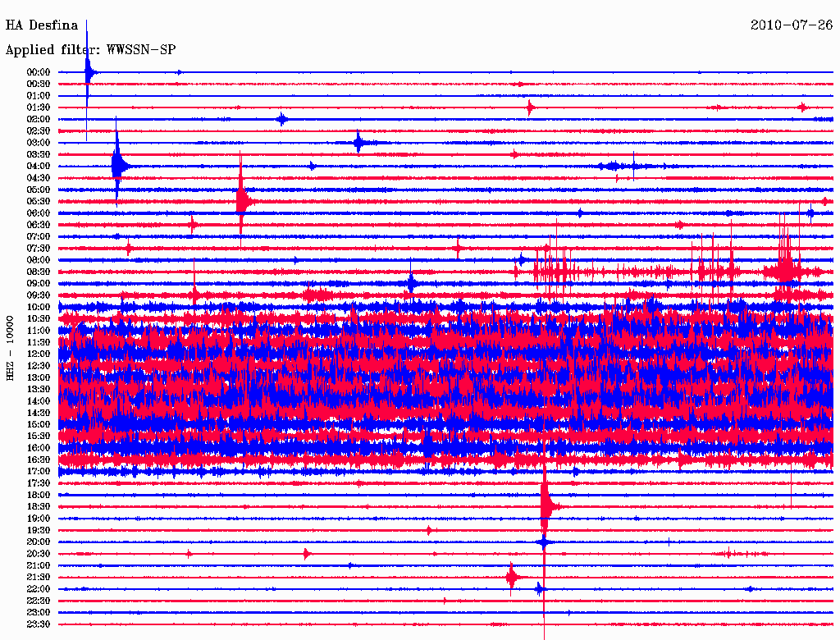Select the 01:30 time label
This screenshot has height=640, width=840.
[x=39, y=107]
